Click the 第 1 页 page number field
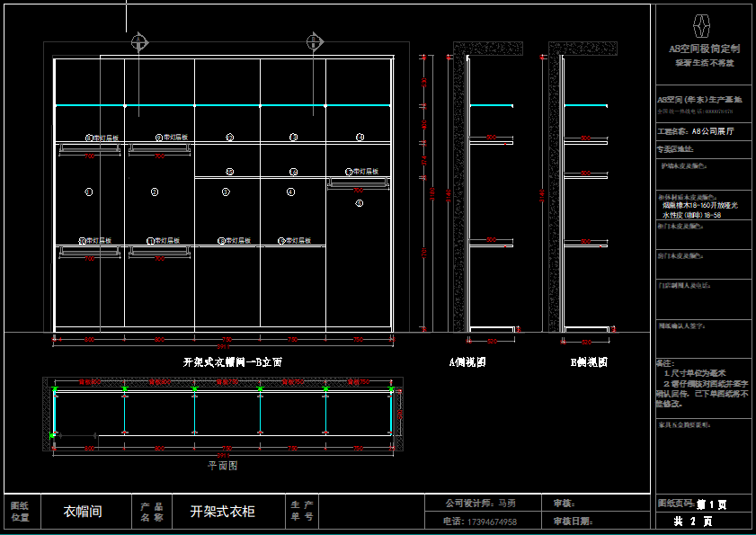Image resolution: width=756 pixels, height=535 pixels. pos(704,504)
